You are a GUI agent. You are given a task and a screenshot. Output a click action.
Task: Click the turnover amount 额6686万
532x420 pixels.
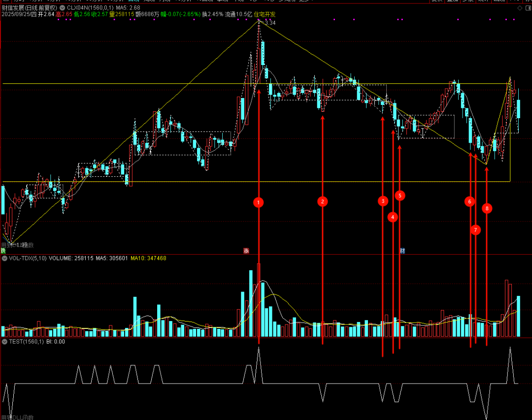pos(147,14)
